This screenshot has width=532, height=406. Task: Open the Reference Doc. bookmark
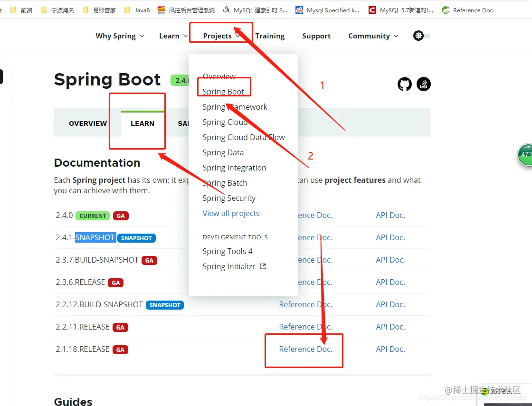click(468, 10)
